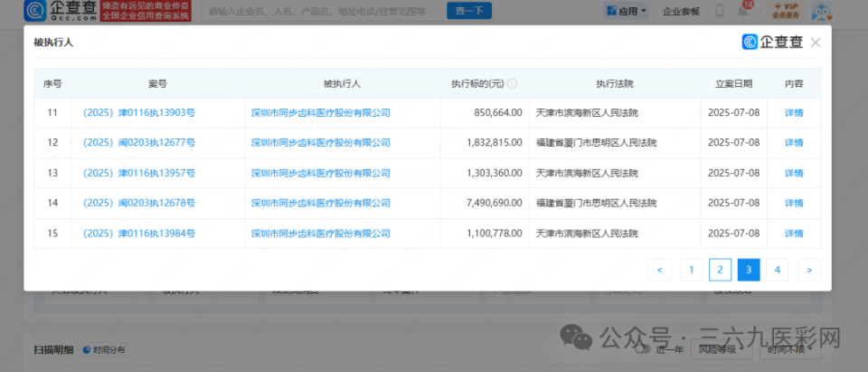View 详情 for row 11
The image size is (868, 372).
coord(794,112)
